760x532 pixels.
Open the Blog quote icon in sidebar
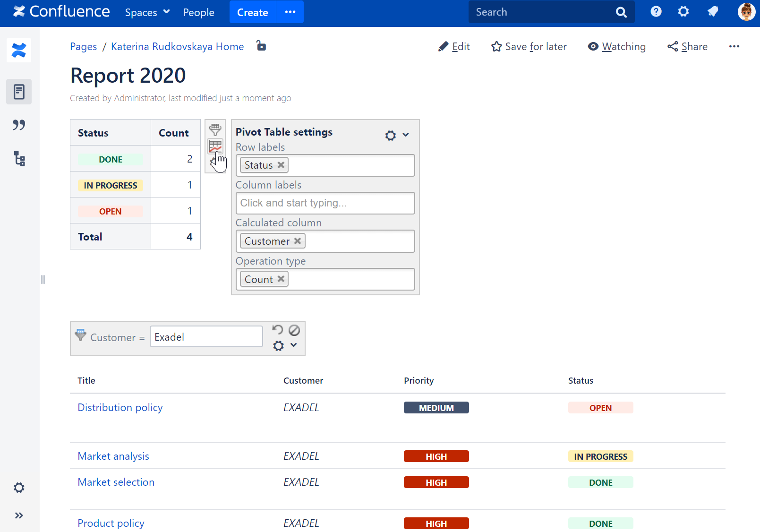pos(19,125)
